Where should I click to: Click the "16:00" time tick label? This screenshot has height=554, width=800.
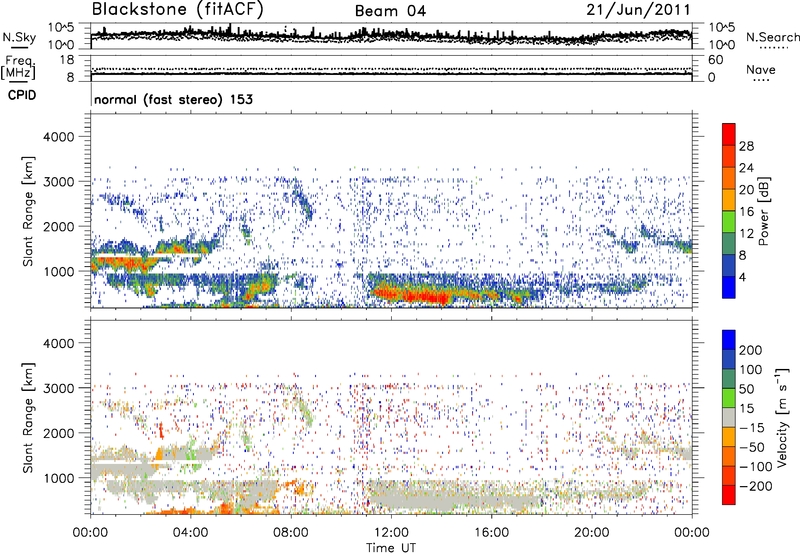tap(491, 533)
